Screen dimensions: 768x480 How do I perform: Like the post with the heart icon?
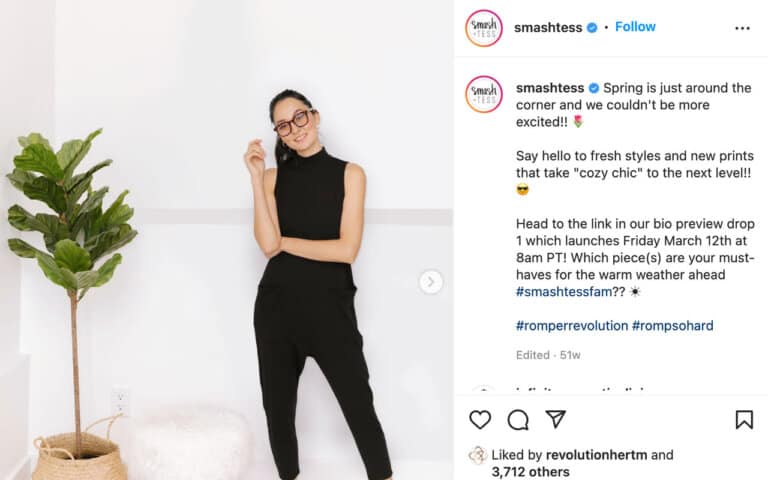point(480,420)
